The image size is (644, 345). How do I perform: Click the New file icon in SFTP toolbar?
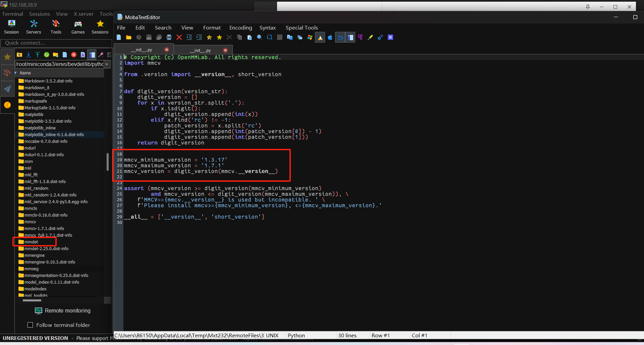click(65, 55)
